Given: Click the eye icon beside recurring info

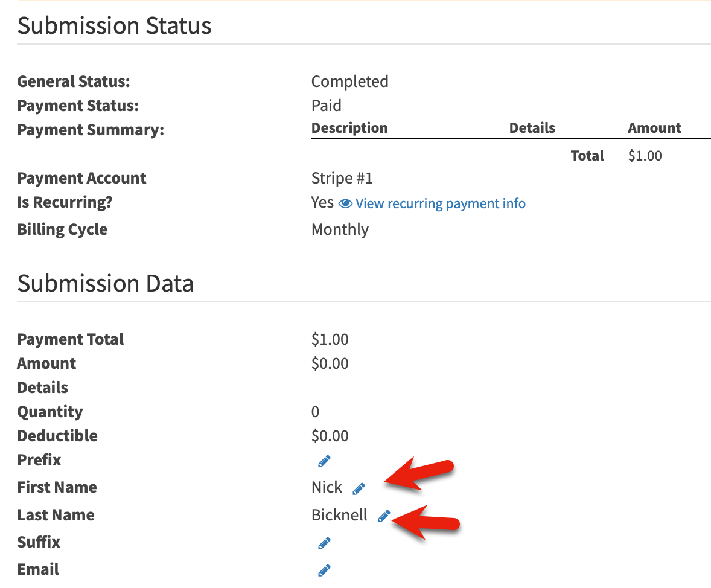Looking at the screenshot, I should point(345,204).
